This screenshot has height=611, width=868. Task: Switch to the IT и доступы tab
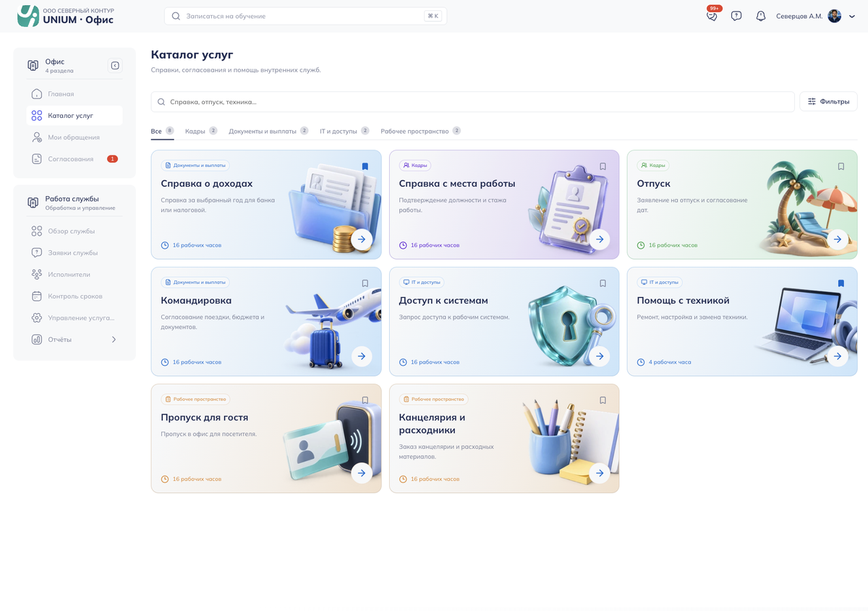pyautogui.click(x=344, y=131)
